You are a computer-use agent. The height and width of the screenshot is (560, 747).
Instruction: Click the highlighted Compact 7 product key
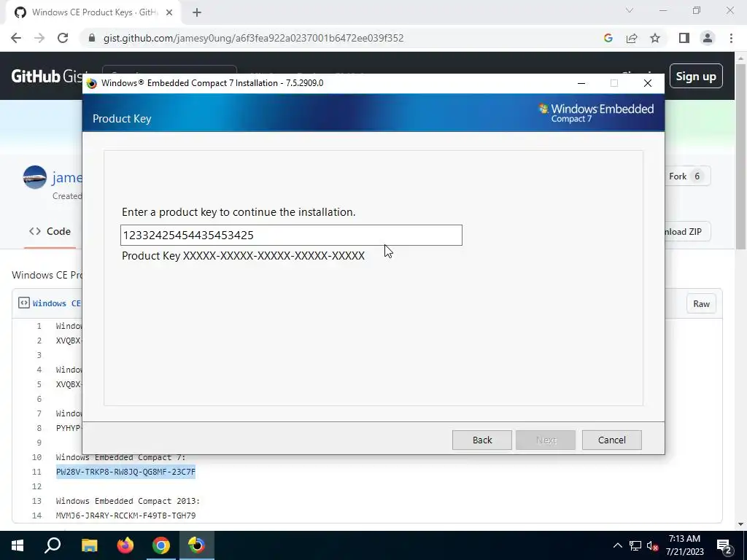[x=125, y=472]
